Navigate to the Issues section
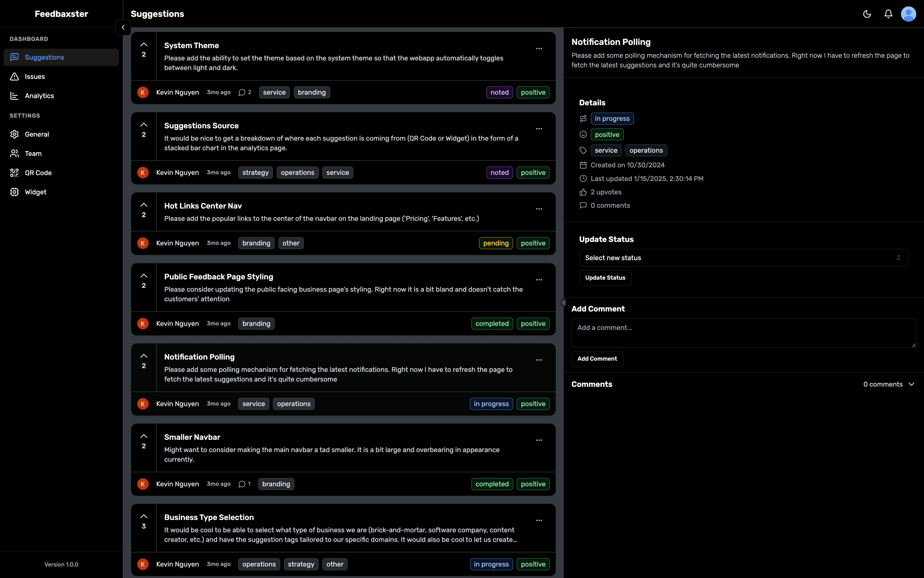 click(x=34, y=76)
